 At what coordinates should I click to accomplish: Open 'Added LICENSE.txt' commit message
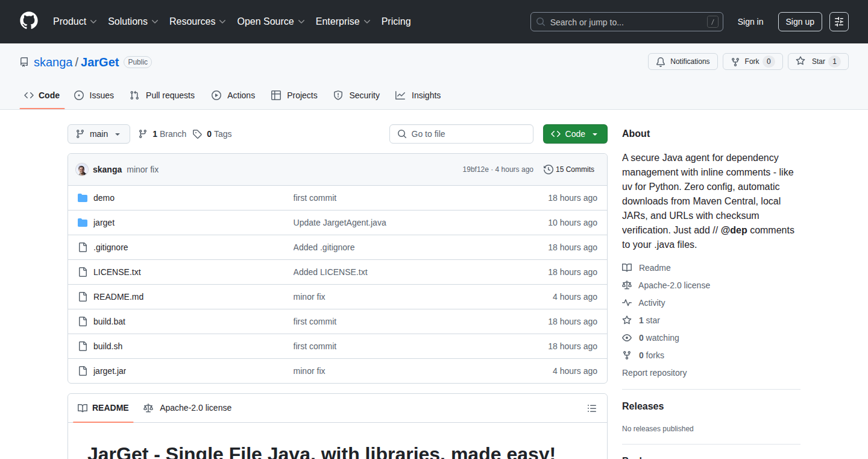coord(330,272)
